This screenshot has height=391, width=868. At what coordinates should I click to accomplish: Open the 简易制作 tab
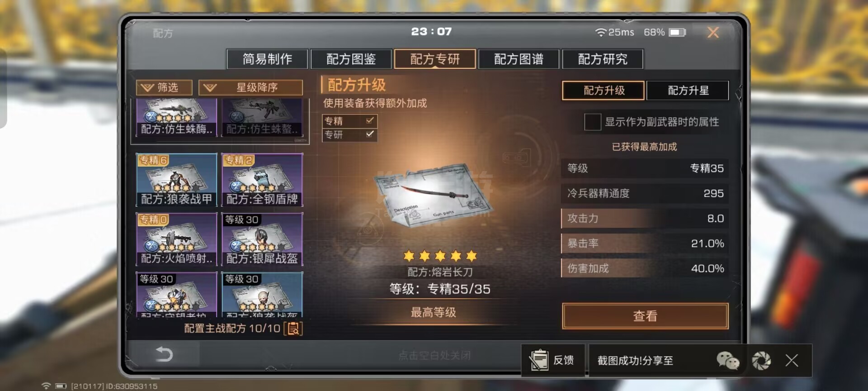pos(267,59)
